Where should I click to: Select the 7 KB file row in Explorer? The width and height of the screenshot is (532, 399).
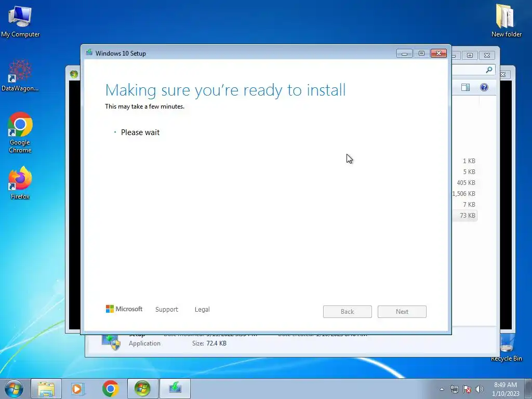[x=465, y=204]
